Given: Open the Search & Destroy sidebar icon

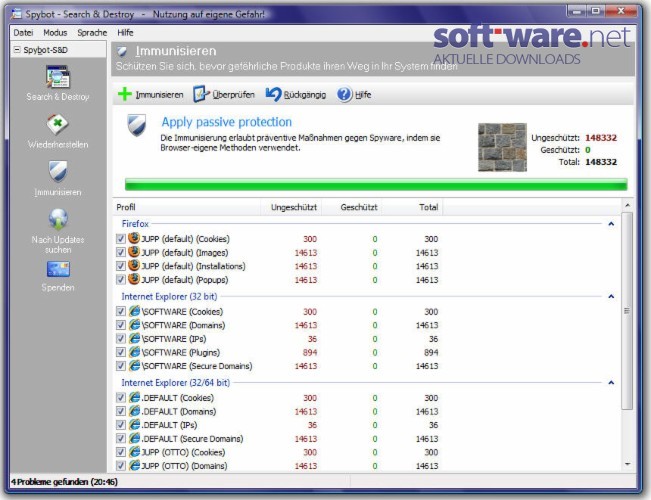Looking at the screenshot, I should pos(58,77).
